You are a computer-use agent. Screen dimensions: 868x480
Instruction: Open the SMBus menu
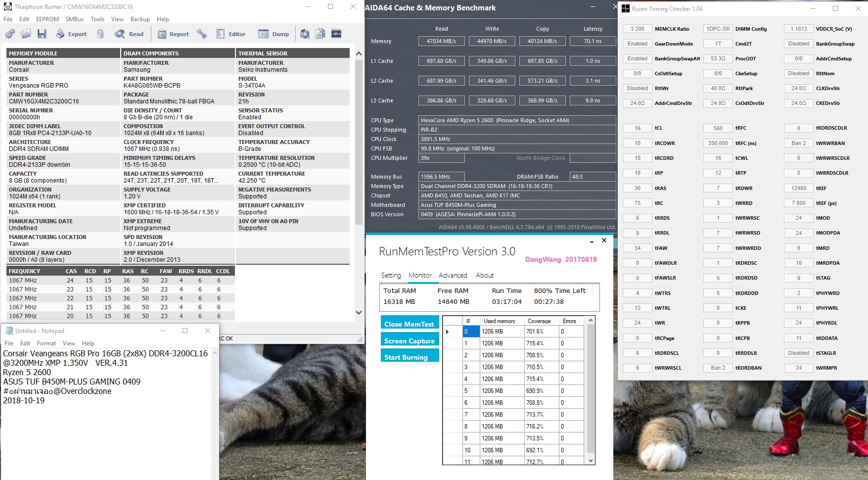(75, 19)
